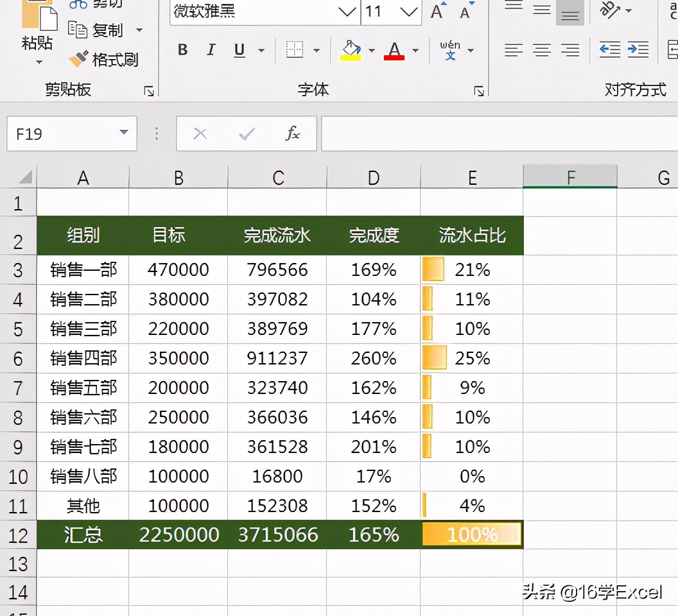Click cell with value 911237
The height and width of the screenshot is (616, 678).
(277, 358)
